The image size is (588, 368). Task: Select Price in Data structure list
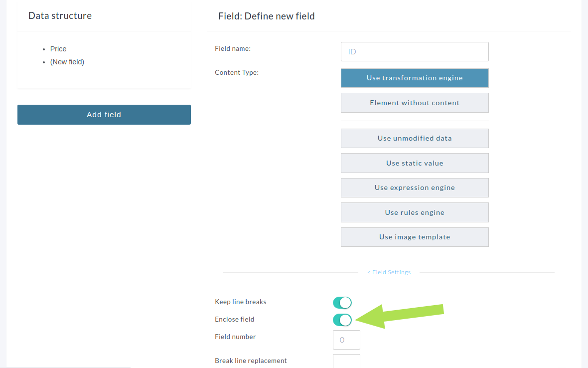click(x=58, y=49)
